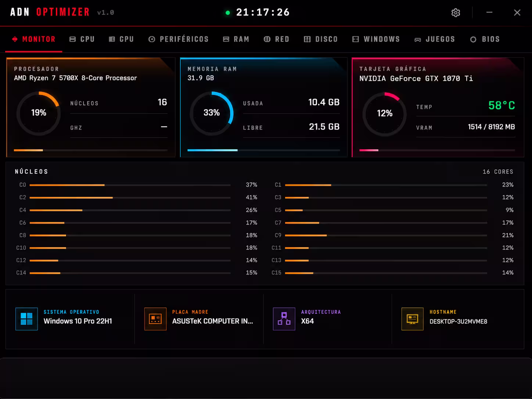Click the C9 core usage bar
Viewport: 532px width, 399px height.
tap(386, 235)
